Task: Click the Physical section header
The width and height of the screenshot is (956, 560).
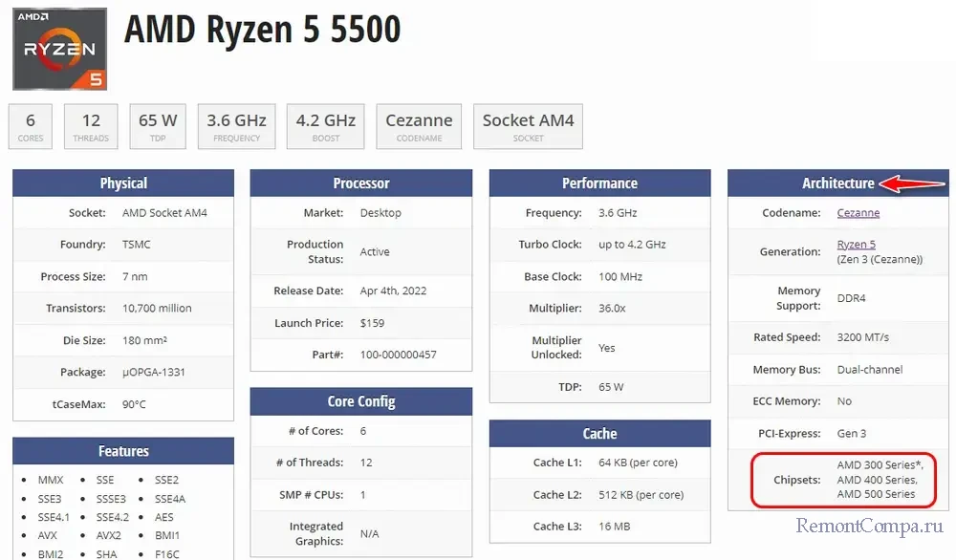Action: tap(123, 183)
